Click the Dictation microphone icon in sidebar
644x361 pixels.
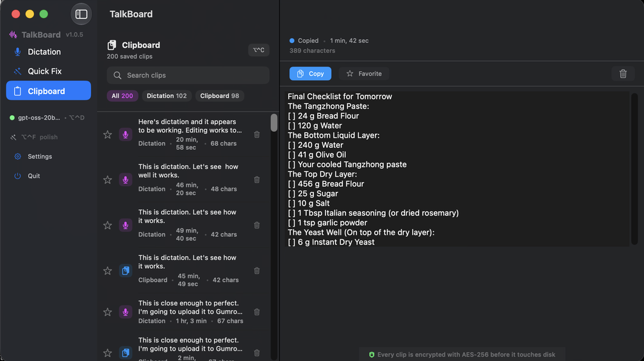point(17,52)
